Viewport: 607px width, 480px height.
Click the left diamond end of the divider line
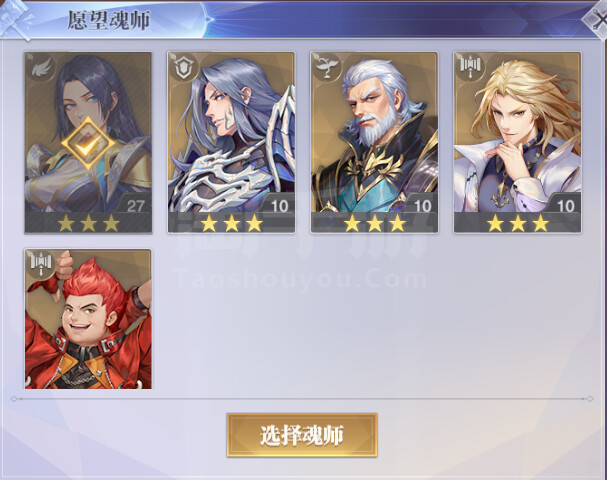coord(14,398)
